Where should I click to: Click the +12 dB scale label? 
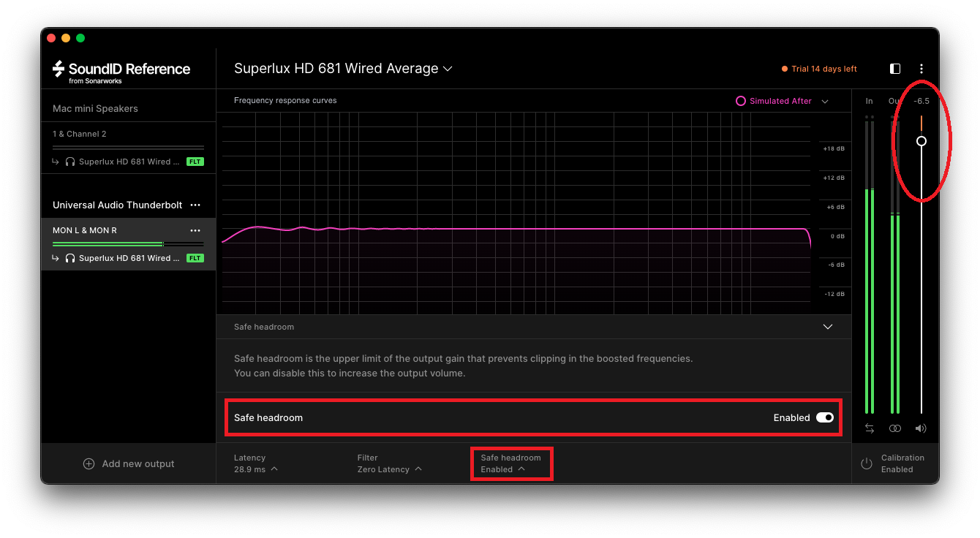point(834,178)
